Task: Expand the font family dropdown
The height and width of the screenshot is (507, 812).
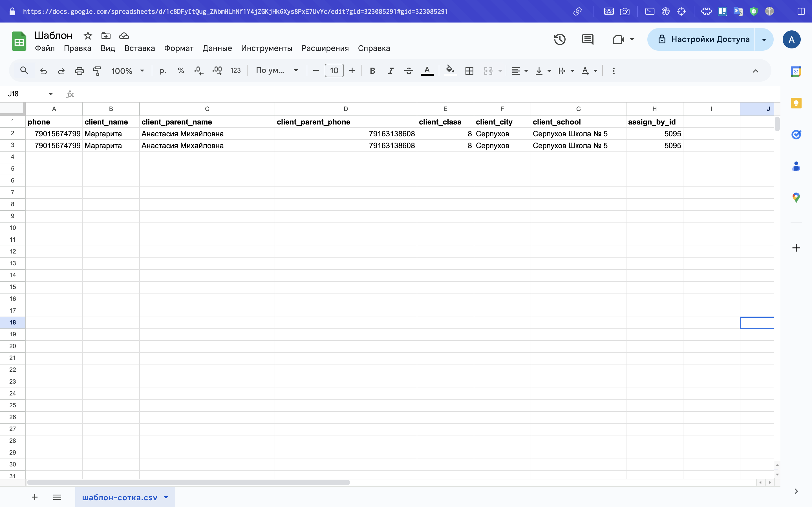Action: tap(277, 71)
